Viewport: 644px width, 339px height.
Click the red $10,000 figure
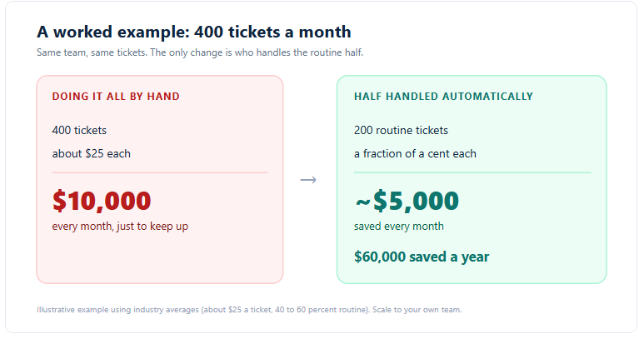102,201
